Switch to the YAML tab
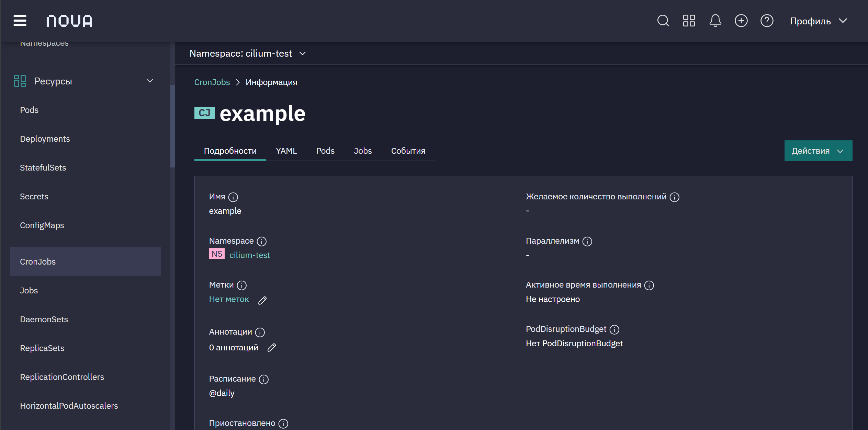 (286, 151)
